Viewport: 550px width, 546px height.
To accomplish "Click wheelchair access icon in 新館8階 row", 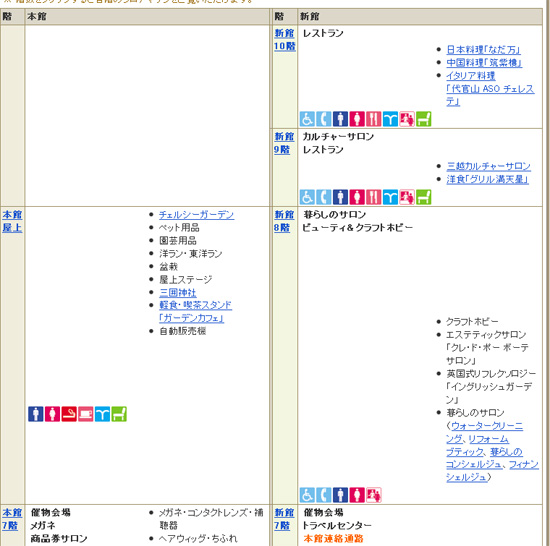I will pos(307,495).
